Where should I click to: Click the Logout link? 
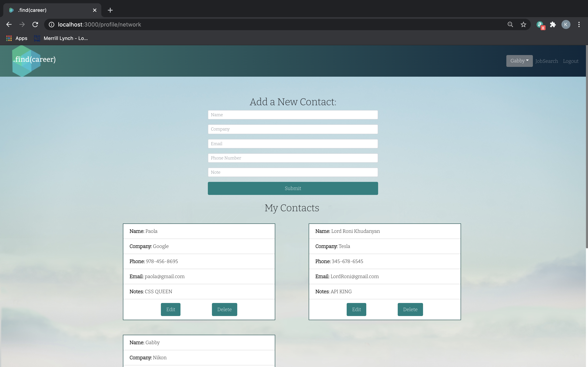click(570, 61)
